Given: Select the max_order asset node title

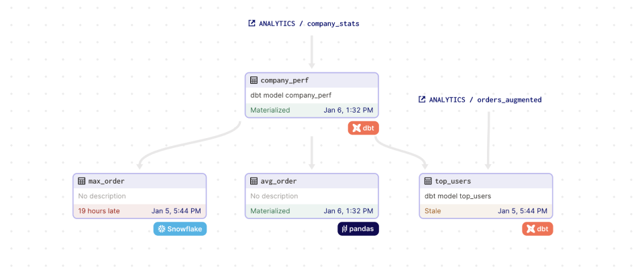Looking at the screenshot, I should (x=107, y=181).
